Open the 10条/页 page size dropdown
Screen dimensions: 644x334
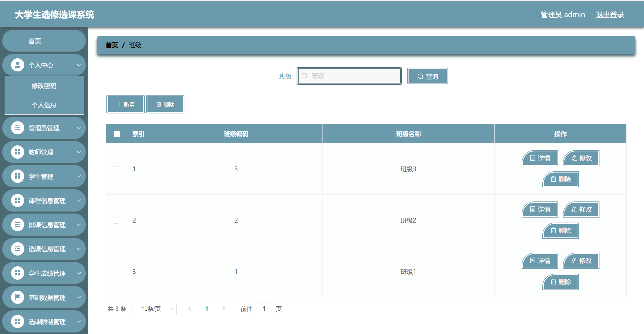click(x=154, y=309)
